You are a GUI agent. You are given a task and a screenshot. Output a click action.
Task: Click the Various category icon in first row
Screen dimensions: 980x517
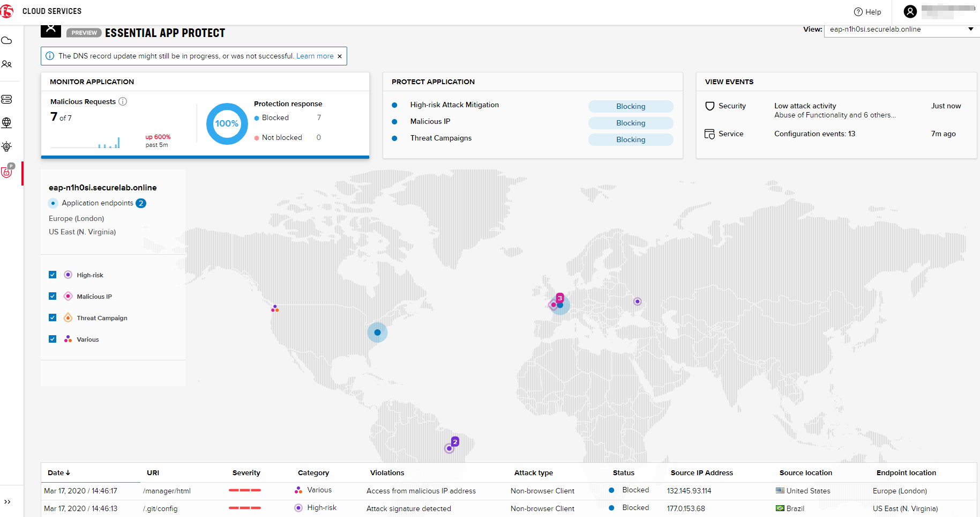(x=298, y=490)
